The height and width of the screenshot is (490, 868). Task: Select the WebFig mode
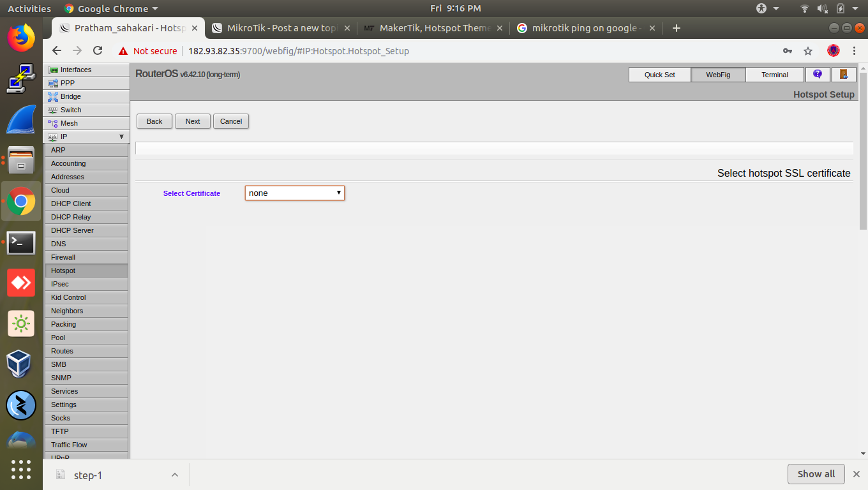pos(718,75)
